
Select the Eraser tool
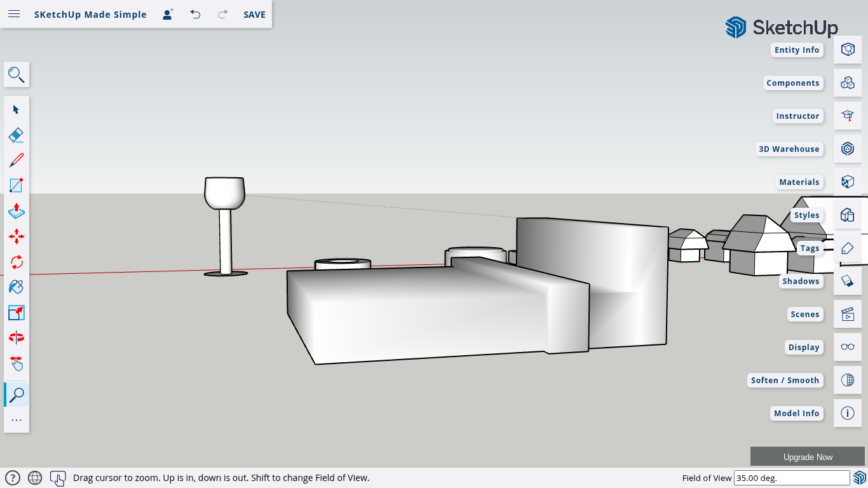17,135
